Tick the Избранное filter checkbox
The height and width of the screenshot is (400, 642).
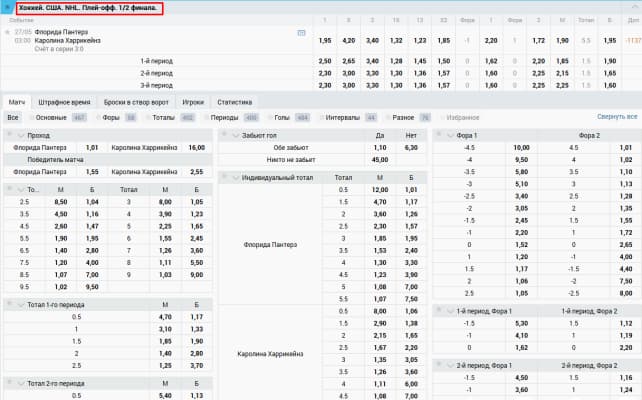tap(442, 118)
